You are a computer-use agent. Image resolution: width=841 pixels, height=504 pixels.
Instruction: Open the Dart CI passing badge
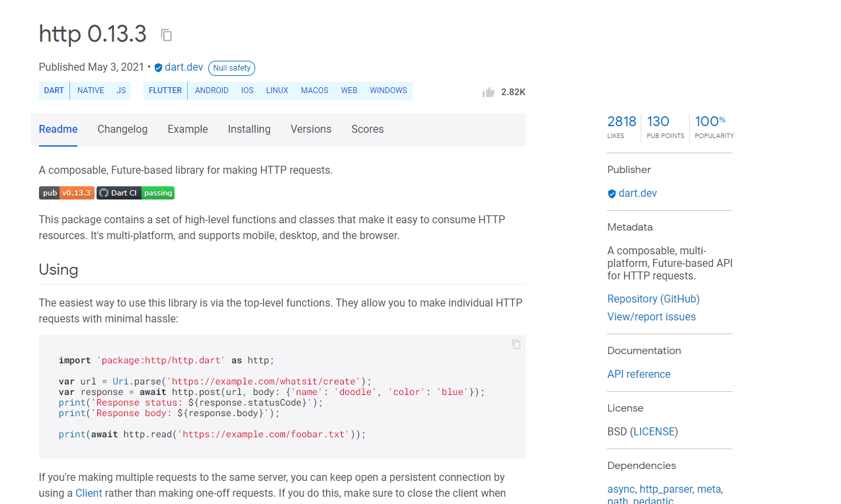click(x=136, y=193)
